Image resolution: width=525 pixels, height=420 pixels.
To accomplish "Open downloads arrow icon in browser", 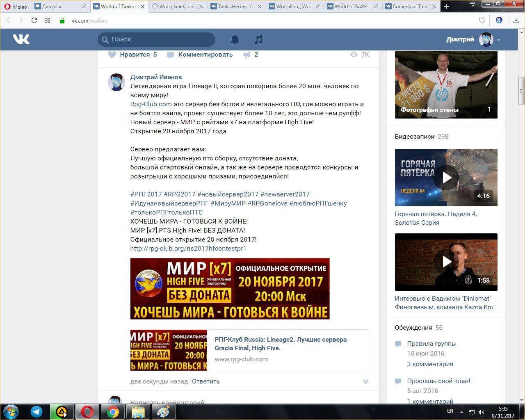I will coord(516,21).
